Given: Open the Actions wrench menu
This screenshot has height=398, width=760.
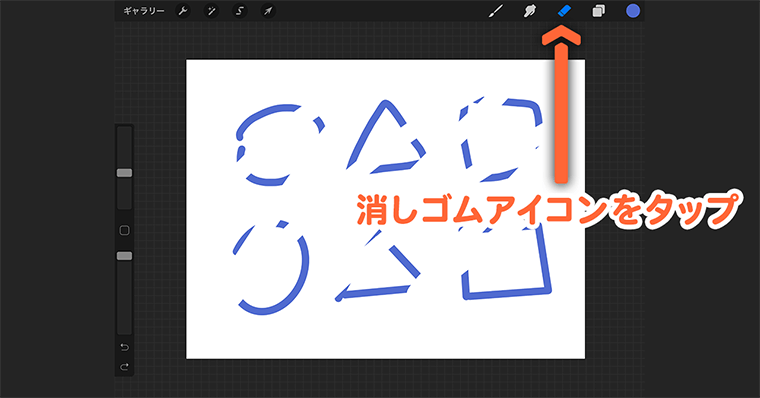Looking at the screenshot, I should click(183, 11).
